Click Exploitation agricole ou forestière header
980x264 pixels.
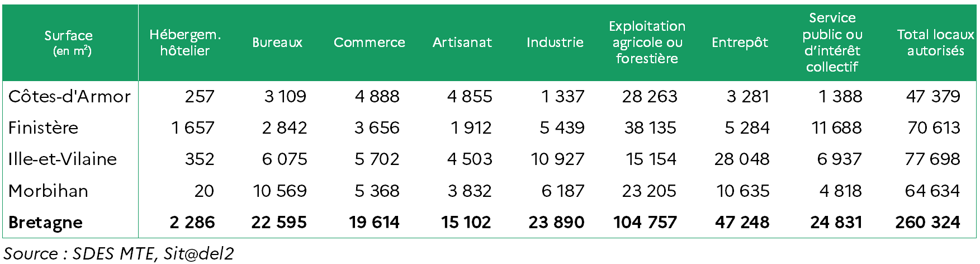[647, 43]
